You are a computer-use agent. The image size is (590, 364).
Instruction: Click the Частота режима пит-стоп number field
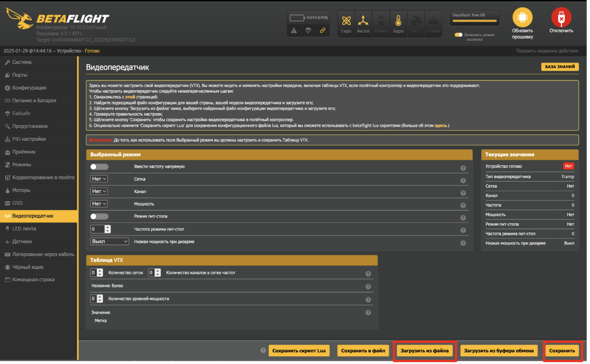click(x=97, y=229)
